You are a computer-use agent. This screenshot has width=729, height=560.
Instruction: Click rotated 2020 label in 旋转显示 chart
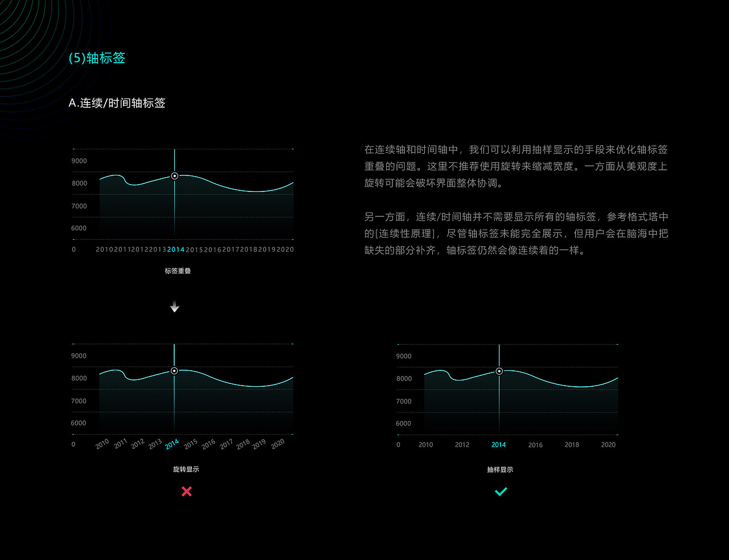(277, 444)
